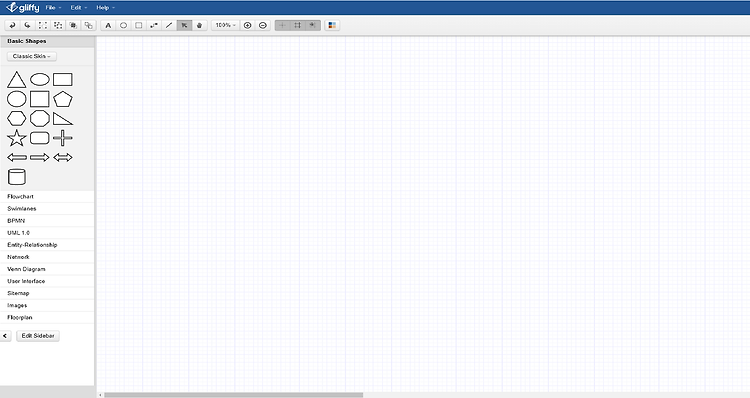The height and width of the screenshot is (398, 750).
Task: Pick the ellipse shape in Basic Shapes
Action: pyautogui.click(x=40, y=79)
